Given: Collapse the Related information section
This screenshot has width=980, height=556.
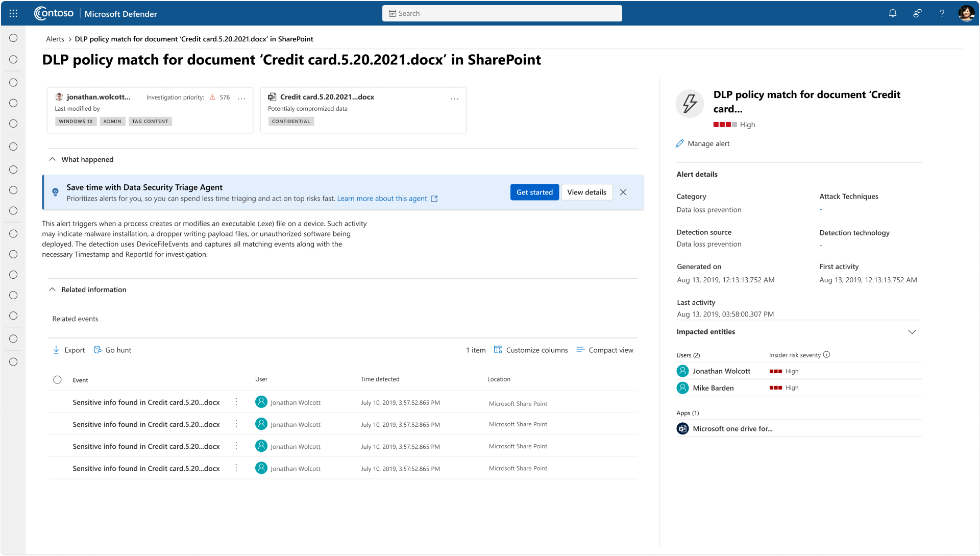Looking at the screenshot, I should [x=52, y=289].
